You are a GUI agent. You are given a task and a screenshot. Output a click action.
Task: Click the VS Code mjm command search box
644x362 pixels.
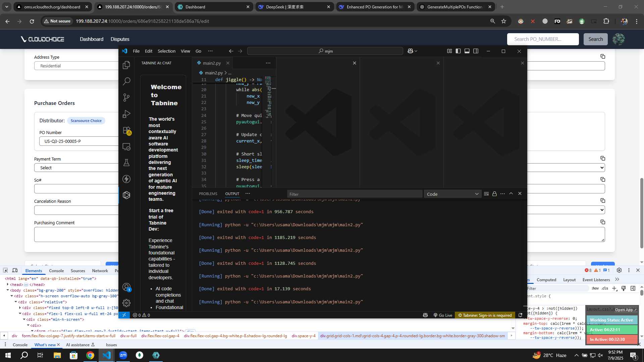tap(325, 51)
